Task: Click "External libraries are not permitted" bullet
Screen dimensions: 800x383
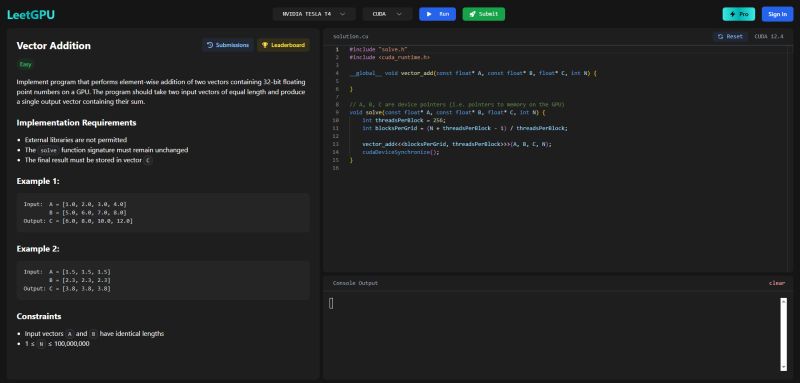Action: (x=76, y=140)
